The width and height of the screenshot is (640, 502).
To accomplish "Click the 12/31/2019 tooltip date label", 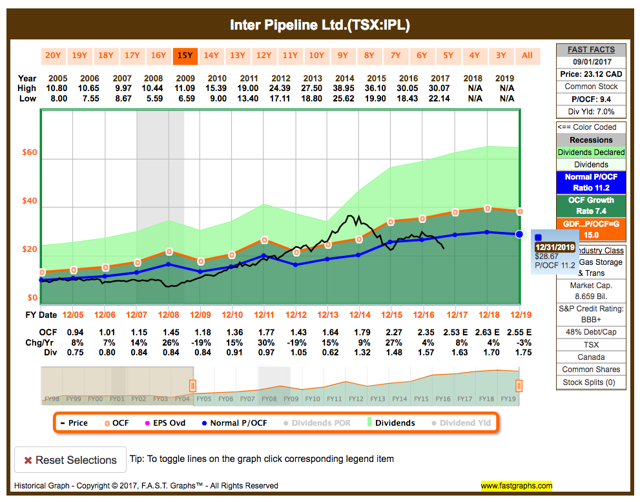I will (x=555, y=247).
